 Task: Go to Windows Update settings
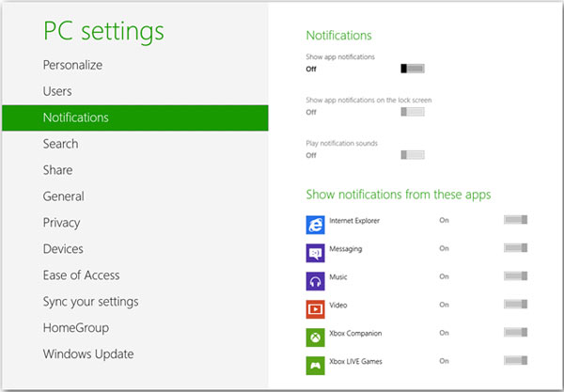pyautogui.click(x=88, y=354)
